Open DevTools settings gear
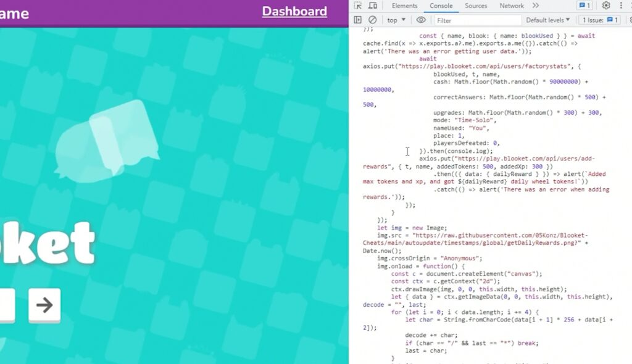Viewport: 632px width, 364px height. [x=606, y=6]
